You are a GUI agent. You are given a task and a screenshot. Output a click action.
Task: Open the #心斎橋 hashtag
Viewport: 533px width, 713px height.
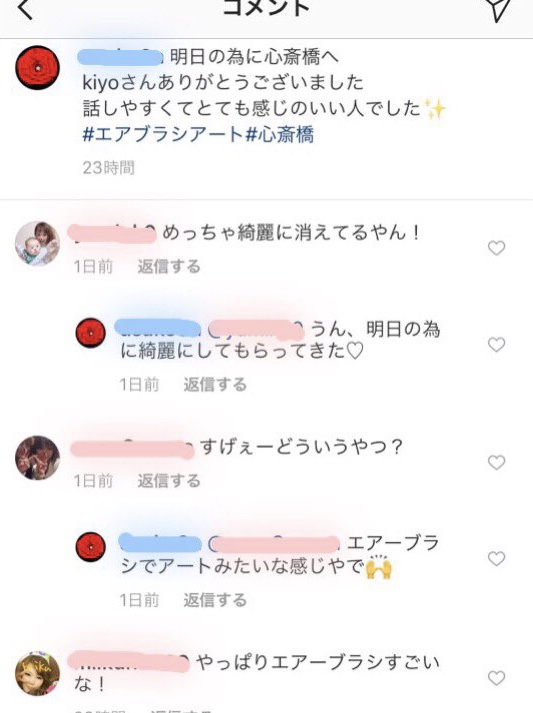click(280, 135)
